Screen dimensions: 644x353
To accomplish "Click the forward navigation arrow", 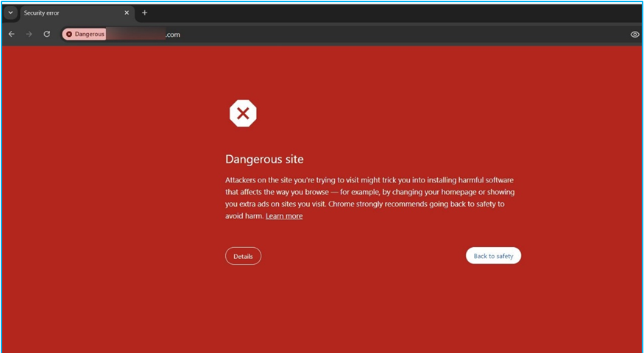I will (x=29, y=34).
